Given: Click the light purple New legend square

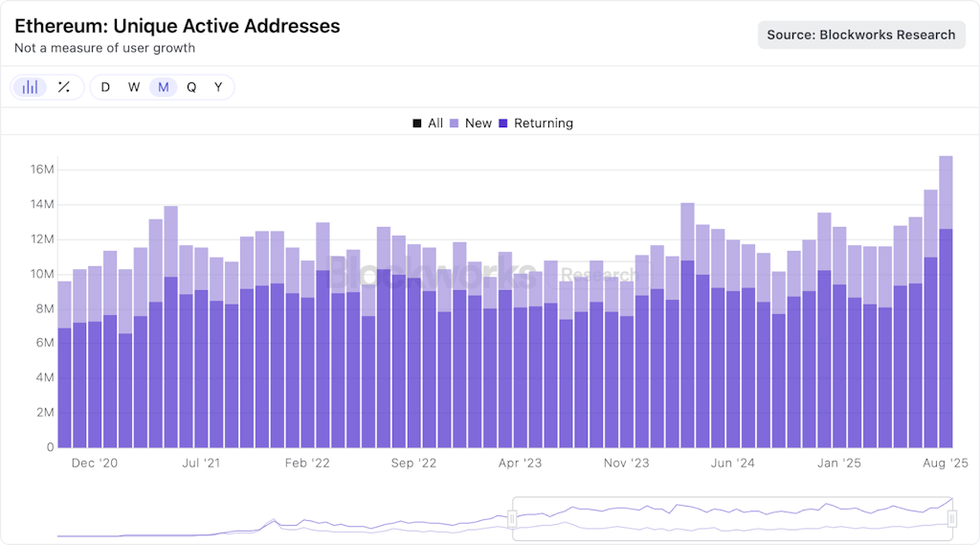Looking at the screenshot, I should click(454, 124).
